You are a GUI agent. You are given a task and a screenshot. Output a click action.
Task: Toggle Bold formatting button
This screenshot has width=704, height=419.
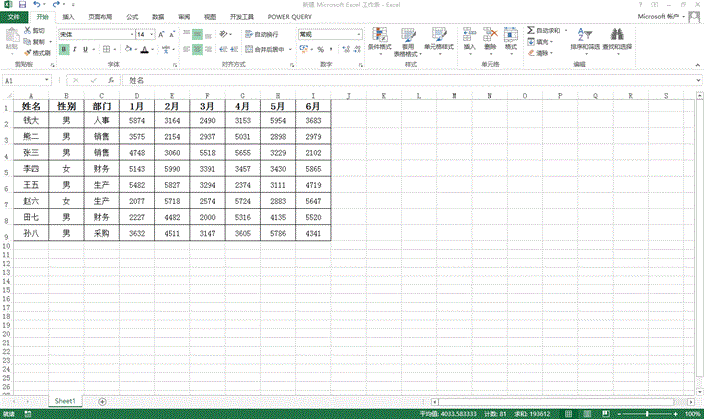[x=64, y=48]
